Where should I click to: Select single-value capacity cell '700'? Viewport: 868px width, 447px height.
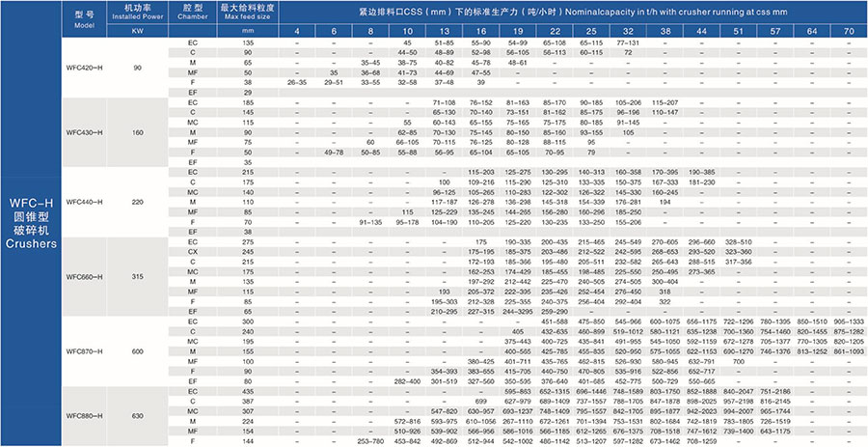coord(738,361)
